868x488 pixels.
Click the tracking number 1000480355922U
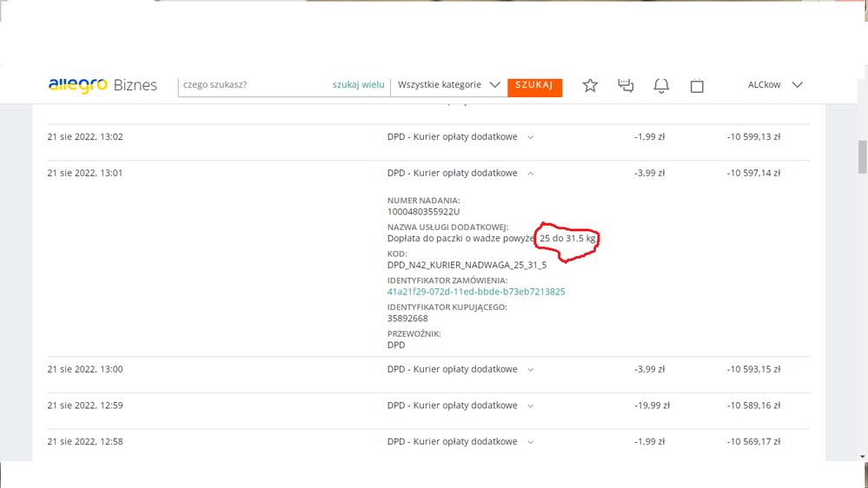(x=423, y=212)
